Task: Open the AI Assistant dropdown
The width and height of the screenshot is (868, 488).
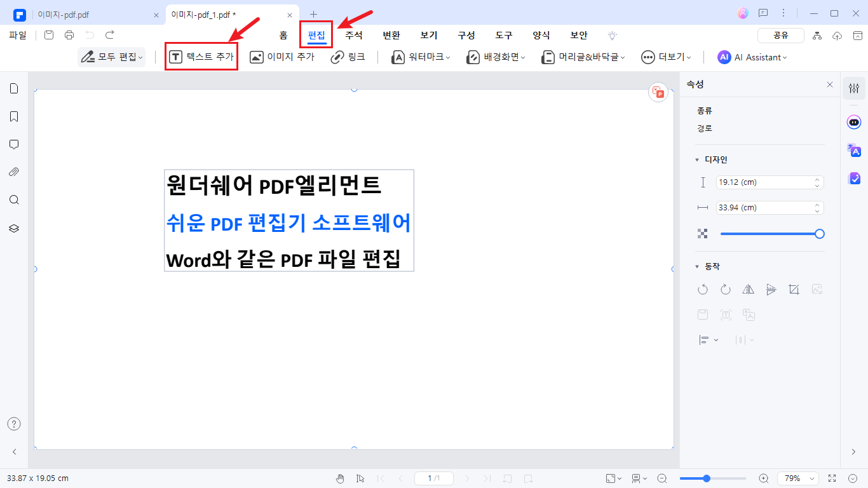Action: 752,57
